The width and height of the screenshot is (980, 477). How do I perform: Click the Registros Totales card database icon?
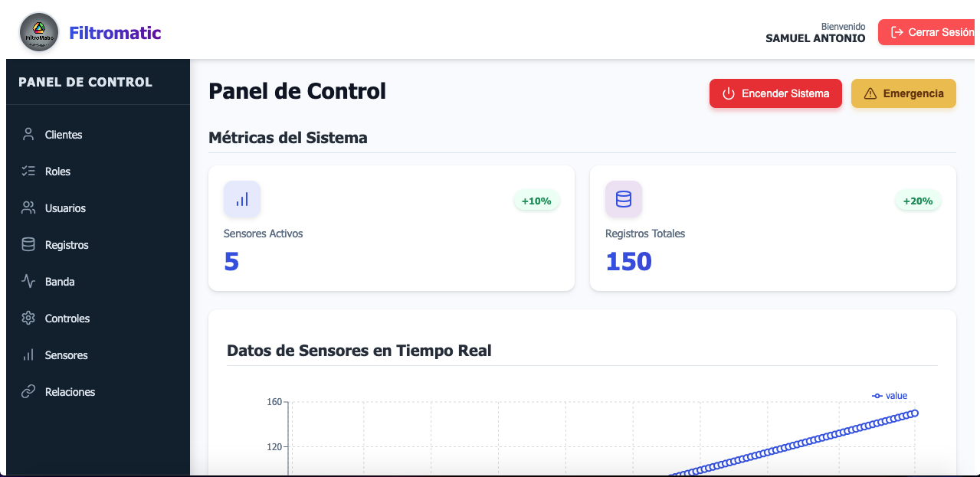[624, 199]
